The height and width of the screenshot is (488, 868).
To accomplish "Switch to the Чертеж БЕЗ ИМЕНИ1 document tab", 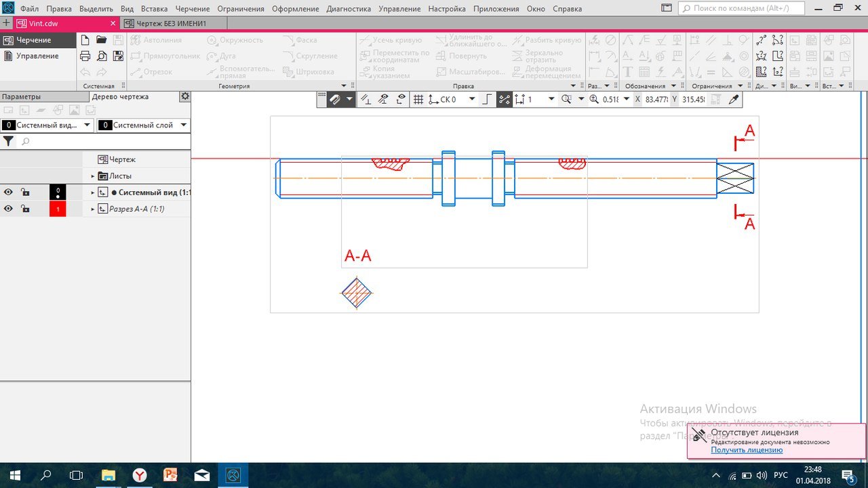I will point(175,23).
